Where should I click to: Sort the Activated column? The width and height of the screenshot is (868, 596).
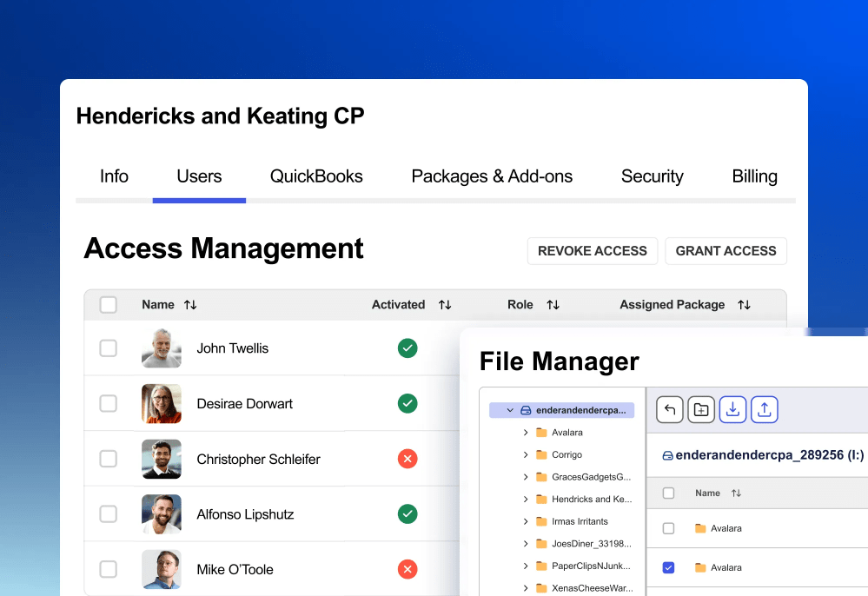coord(445,305)
